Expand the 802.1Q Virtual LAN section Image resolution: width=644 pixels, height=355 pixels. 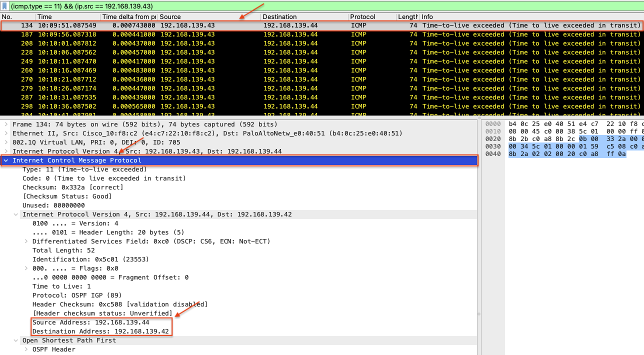click(x=5, y=142)
